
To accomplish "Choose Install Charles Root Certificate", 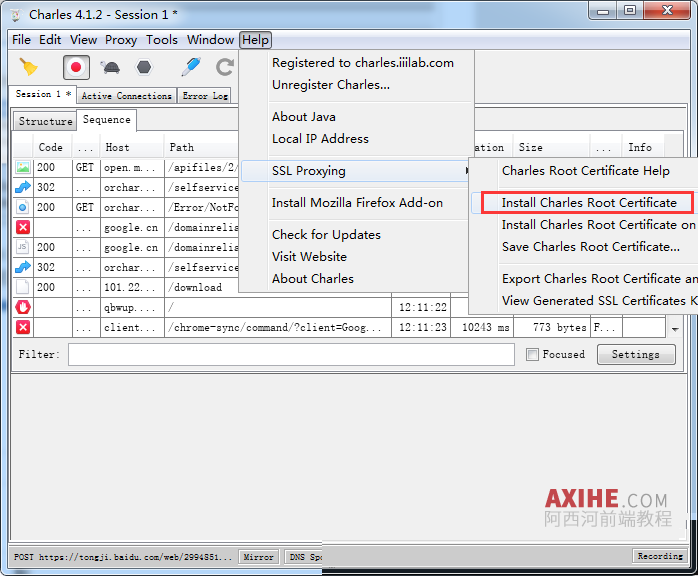I will point(589,203).
